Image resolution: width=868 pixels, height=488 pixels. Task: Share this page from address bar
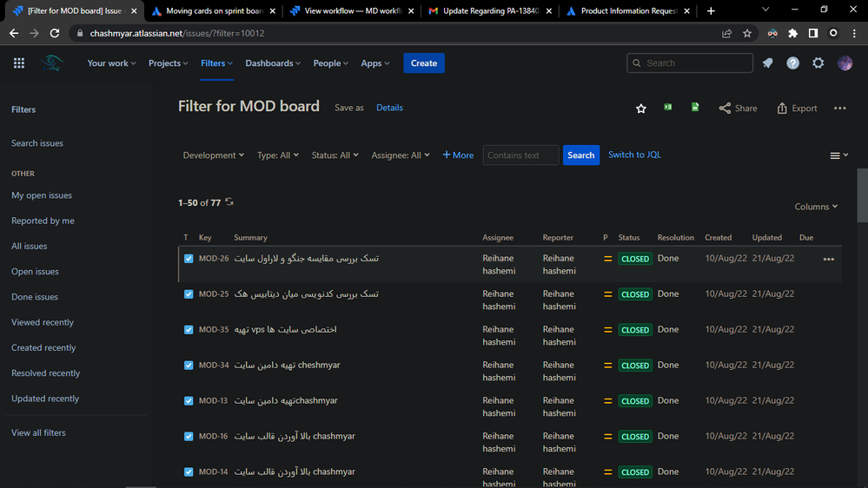pos(727,33)
